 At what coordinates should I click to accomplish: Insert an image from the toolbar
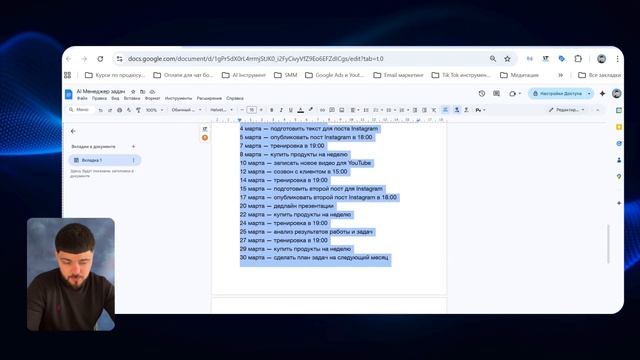coord(342,110)
